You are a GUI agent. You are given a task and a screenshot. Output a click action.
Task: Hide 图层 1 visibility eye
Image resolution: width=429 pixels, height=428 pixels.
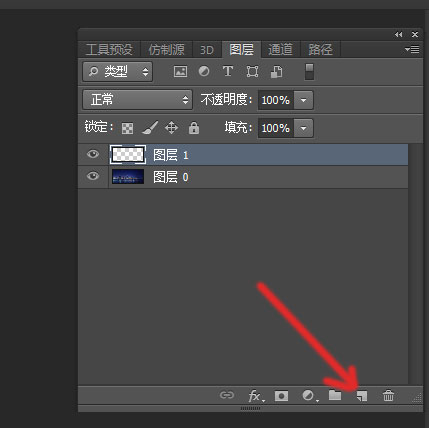[x=93, y=154]
